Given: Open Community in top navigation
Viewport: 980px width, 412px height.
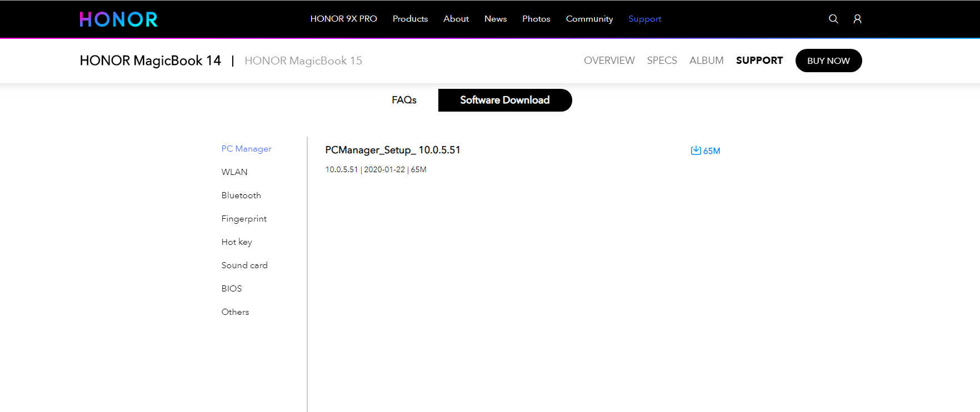Looking at the screenshot, I should (x=589, y=19).
